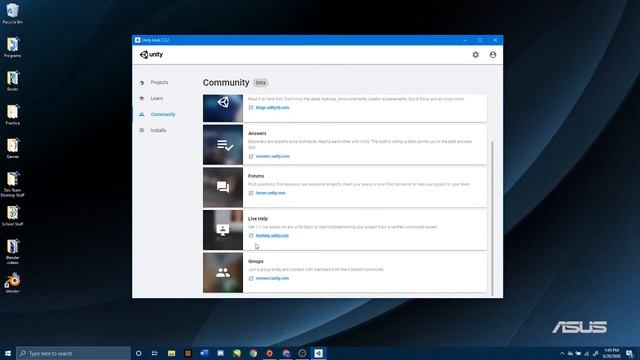Select the Practice desktop folder
This screenshot has width=640, height=360.
pos(13,114)
